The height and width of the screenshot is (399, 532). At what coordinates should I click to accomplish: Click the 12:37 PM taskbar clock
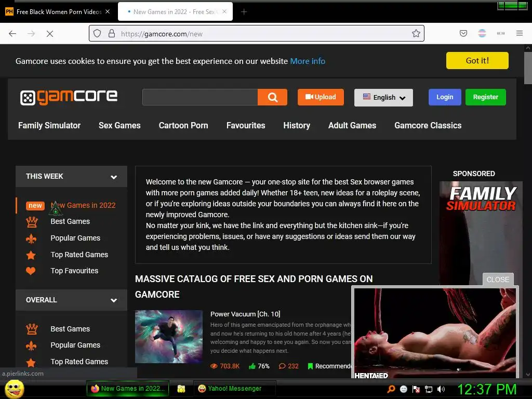click(x=487, y=389)
